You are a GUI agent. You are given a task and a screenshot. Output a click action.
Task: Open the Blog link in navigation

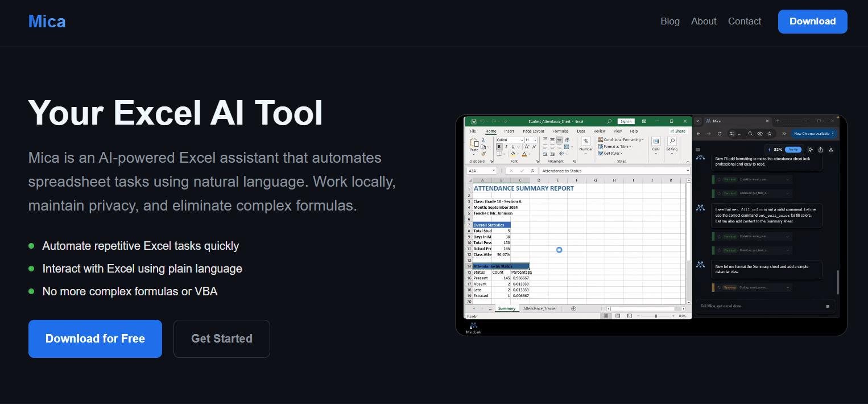click(670, 21)
